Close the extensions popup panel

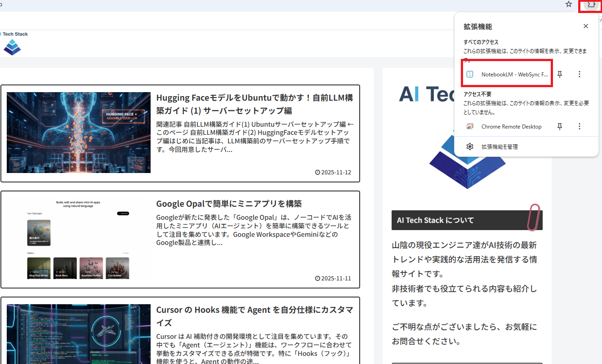(585, 27)
